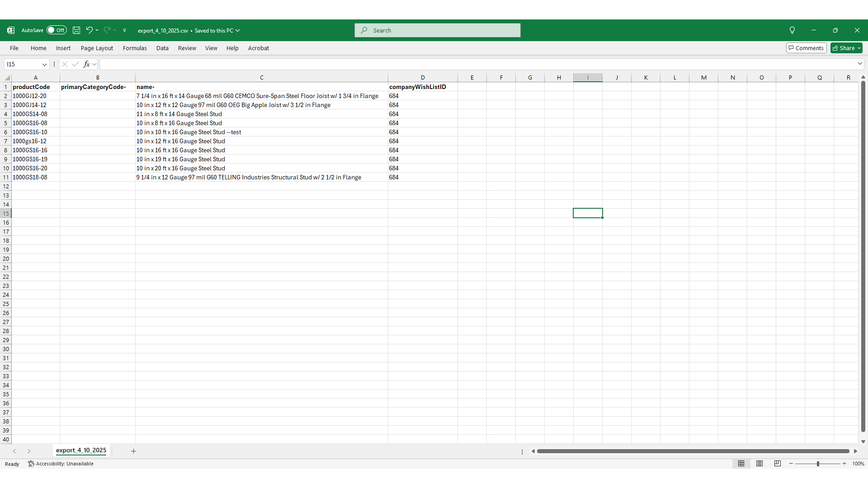The image size is (868, 488).
Task: Click the Select All corner triangle
Action: pyautogui.click(x=7, y=78)
